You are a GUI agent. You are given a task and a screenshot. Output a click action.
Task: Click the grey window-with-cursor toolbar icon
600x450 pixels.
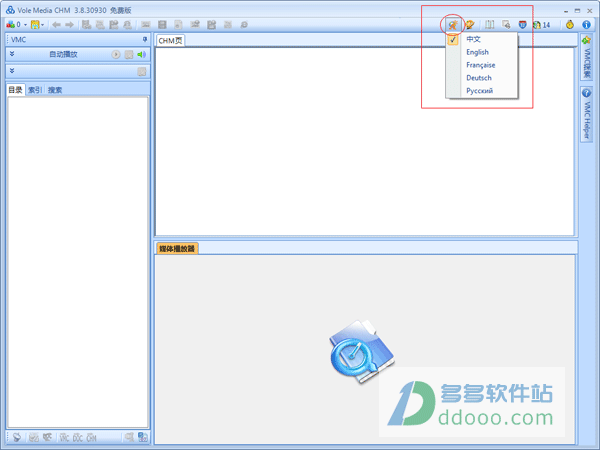coord(506,25)
